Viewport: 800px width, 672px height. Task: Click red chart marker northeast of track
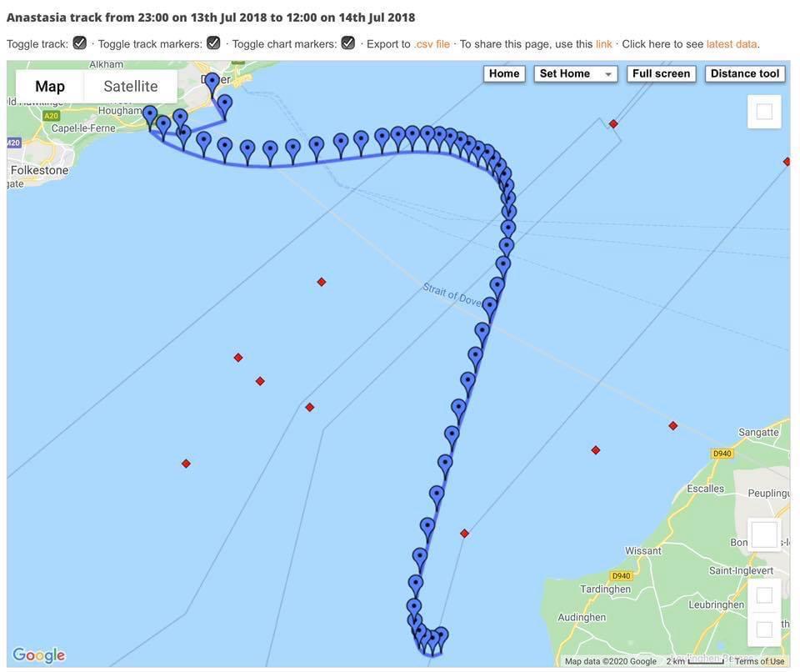pyautogui.click(x=613, y=123)
